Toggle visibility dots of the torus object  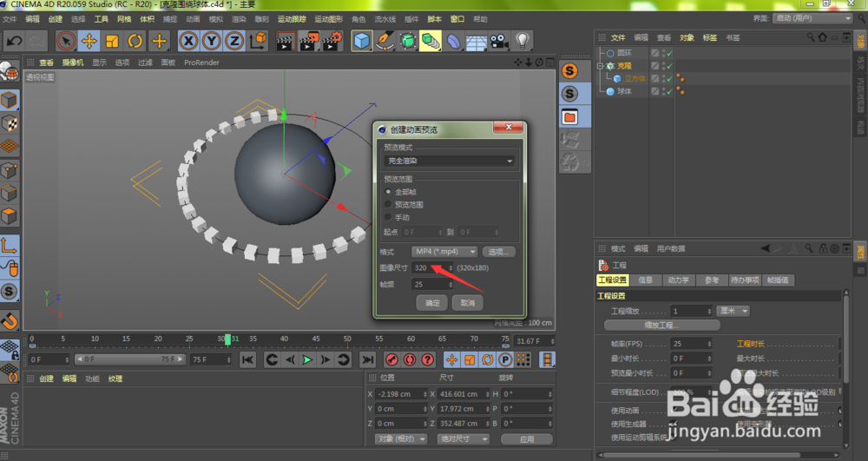tap(663, 53)
